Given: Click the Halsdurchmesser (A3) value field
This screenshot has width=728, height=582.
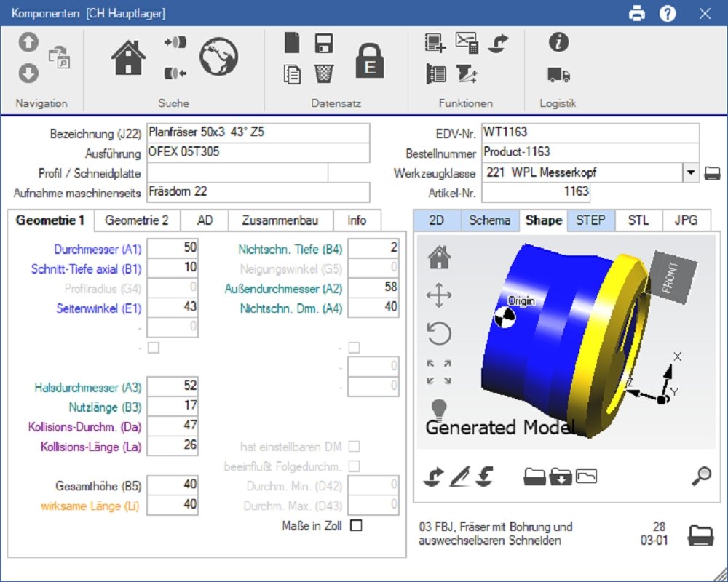Looking at the screenshot, I should point(173,386).
